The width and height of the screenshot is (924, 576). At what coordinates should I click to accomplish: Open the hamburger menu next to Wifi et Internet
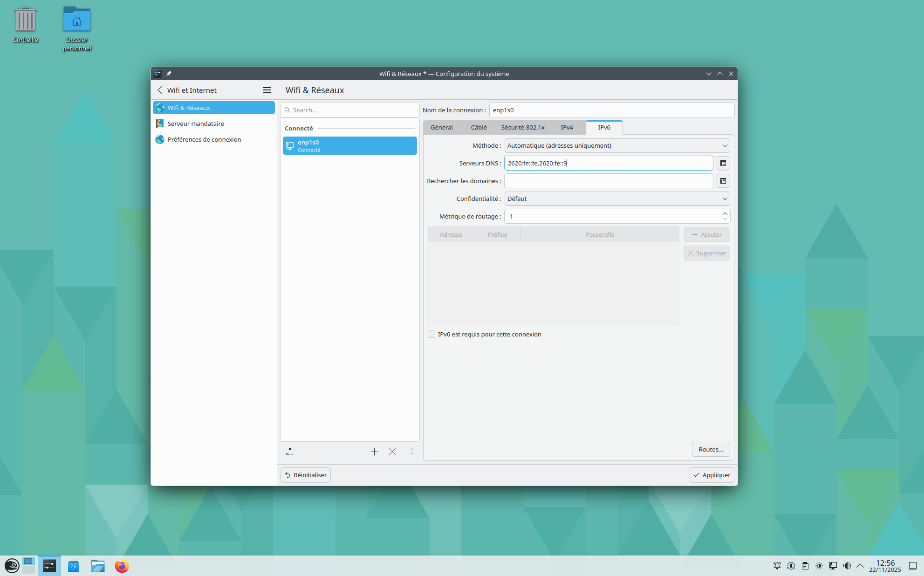[267, 90]
